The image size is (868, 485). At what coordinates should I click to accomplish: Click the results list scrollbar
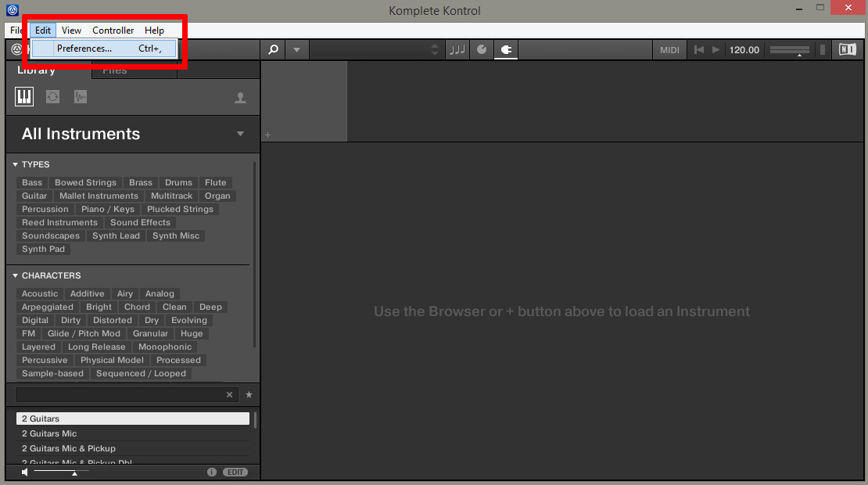255,419
